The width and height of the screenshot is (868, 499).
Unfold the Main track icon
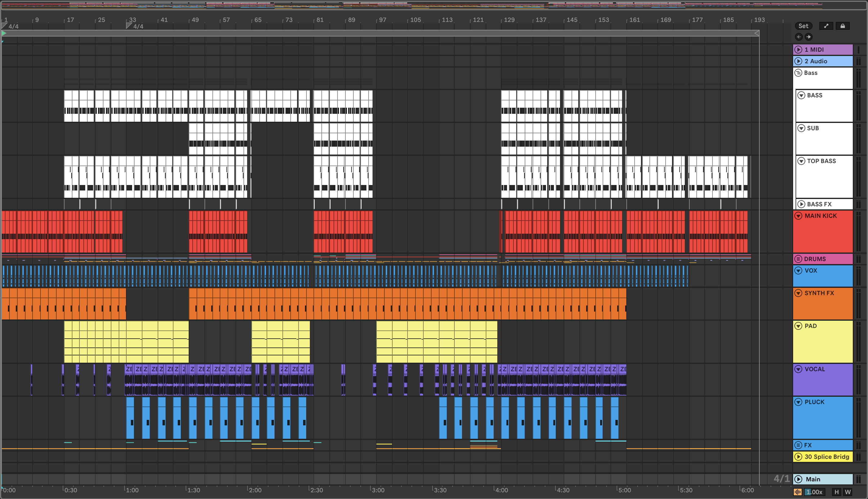[798, 480]
